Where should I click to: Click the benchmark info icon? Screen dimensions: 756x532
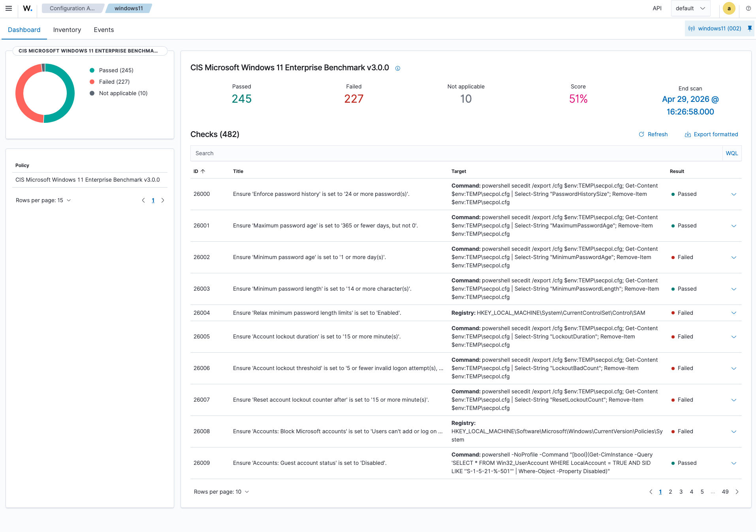pos(398,68)
